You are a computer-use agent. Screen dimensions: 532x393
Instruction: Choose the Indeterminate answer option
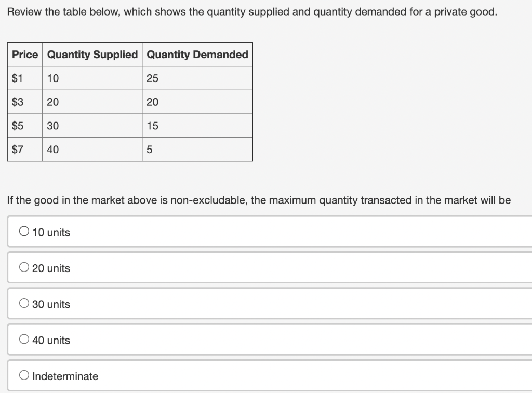[x=24, y=375]
